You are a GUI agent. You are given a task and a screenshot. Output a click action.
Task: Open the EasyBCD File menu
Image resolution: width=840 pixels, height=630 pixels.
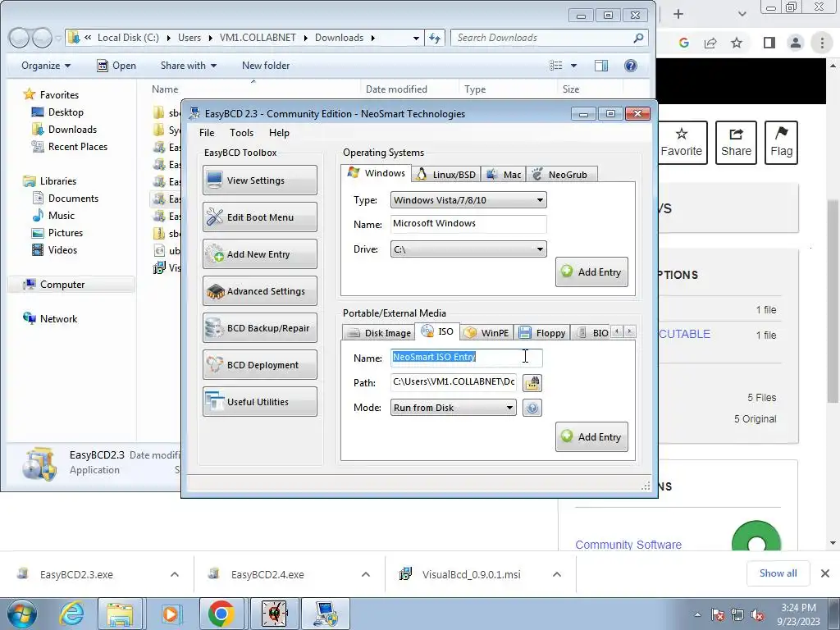tap(207, 133)
